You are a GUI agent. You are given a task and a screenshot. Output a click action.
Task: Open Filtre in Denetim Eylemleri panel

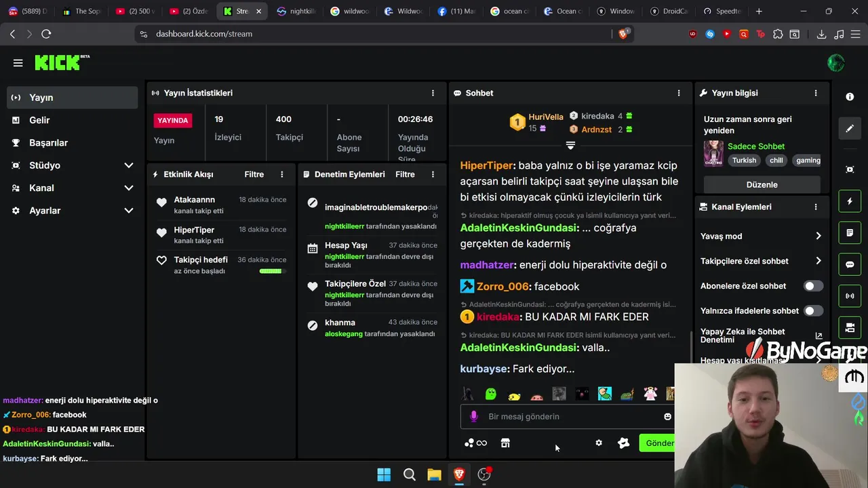tap(405, 174)
